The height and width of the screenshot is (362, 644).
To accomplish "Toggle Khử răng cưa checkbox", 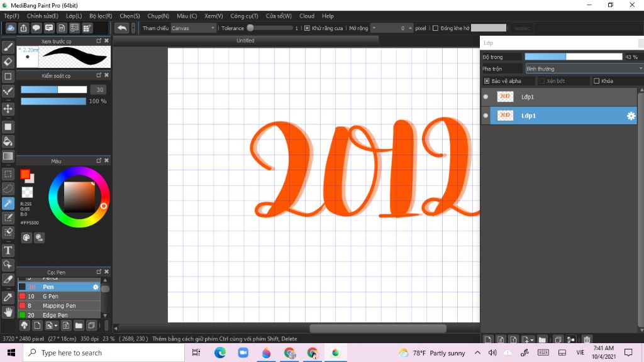I will point(307,28).
